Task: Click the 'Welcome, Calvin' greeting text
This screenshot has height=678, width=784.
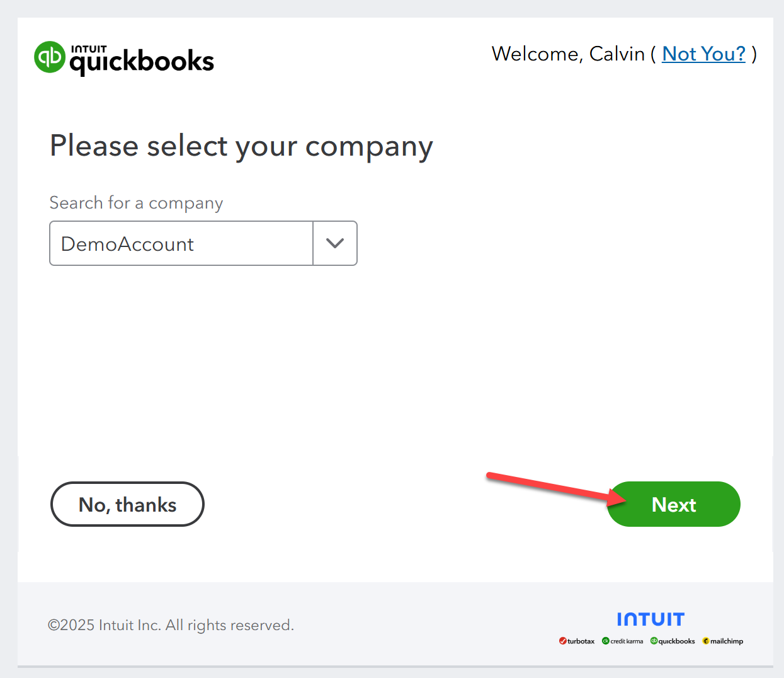Action: 568,54
